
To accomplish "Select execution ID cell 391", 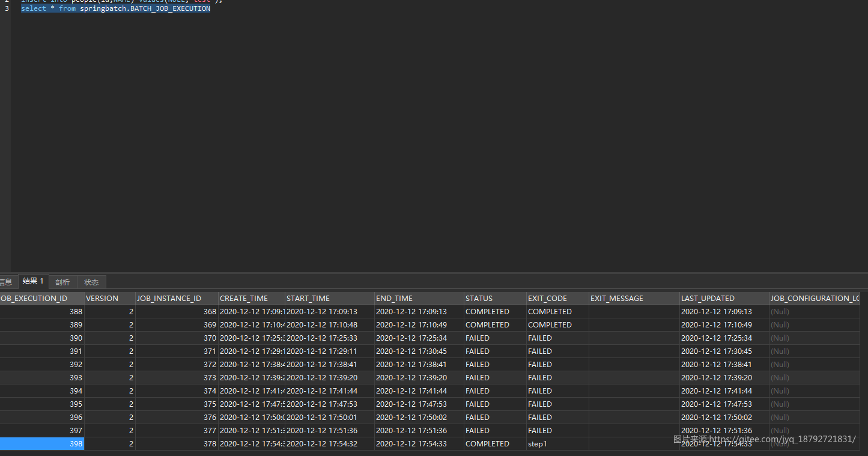I will click(x=41, y=351).
